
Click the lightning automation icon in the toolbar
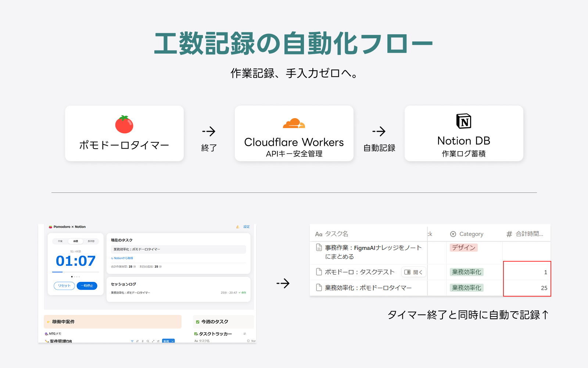143,341
